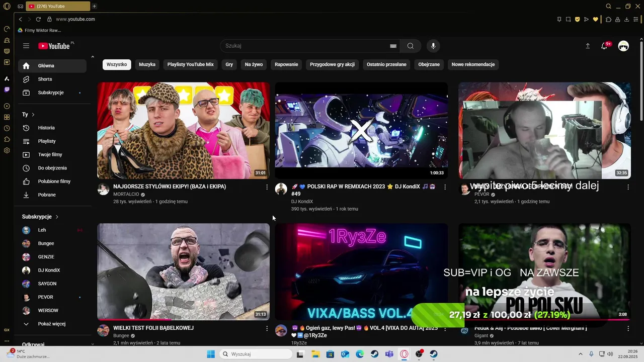This screenshot has height=362, width=644.
Task: Click the upload arrow icon
Action: pos(588,46)
